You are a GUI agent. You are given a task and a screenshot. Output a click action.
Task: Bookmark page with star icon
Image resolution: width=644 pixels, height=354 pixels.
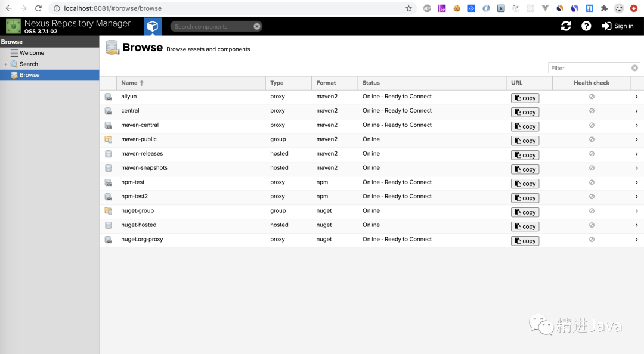[408, 8]
